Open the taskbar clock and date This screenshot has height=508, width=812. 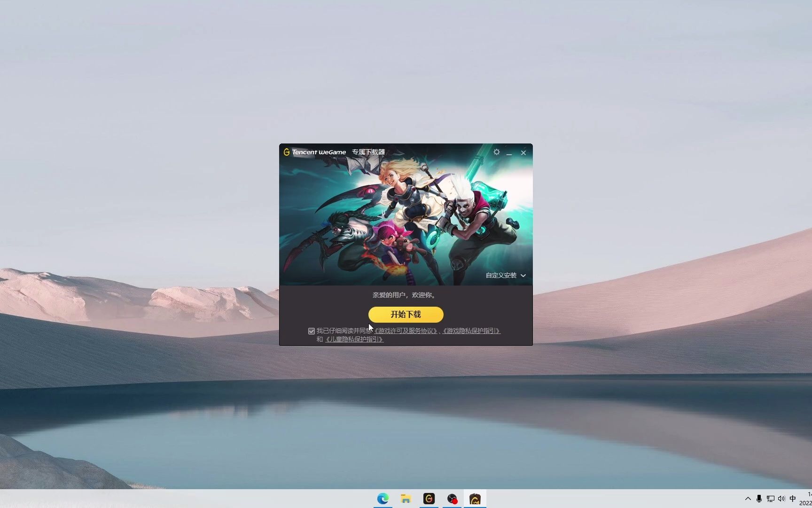click(x=805, y=499)
